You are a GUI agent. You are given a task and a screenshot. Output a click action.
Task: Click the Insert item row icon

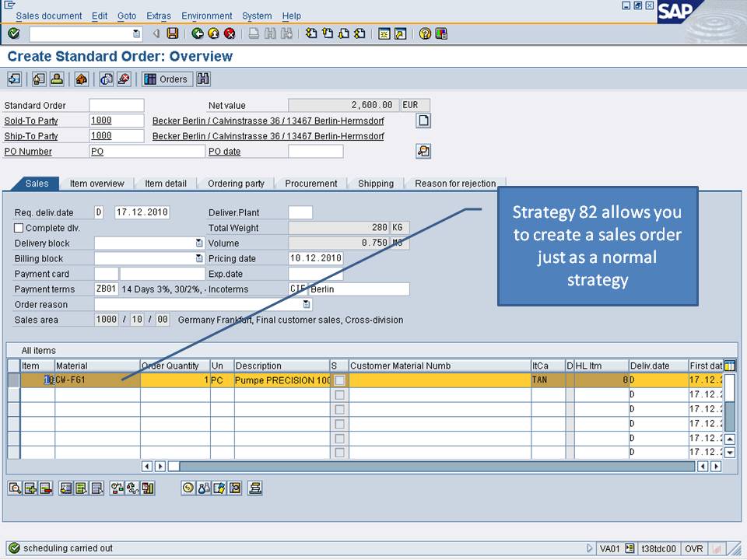[x=30, y=488]
